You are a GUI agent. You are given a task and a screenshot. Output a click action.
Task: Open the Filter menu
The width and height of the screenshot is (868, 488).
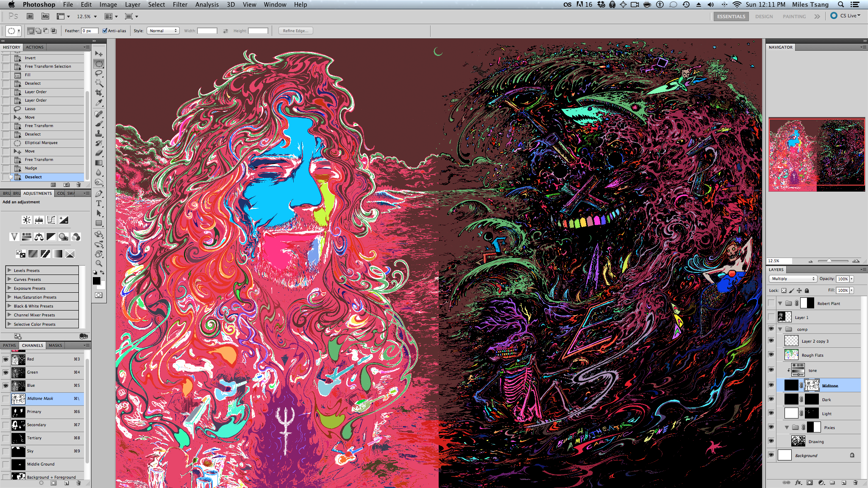click(180, 5)
